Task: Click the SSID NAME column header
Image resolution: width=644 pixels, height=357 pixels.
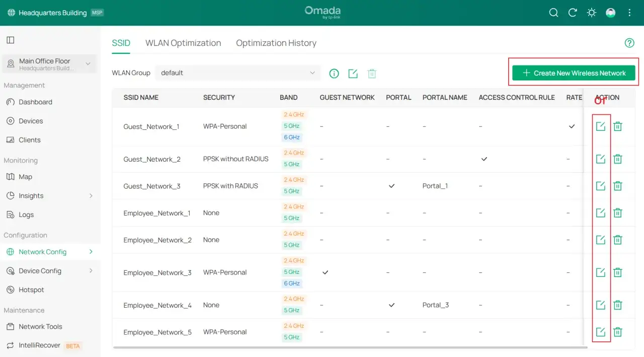Action: coord(141,98)
